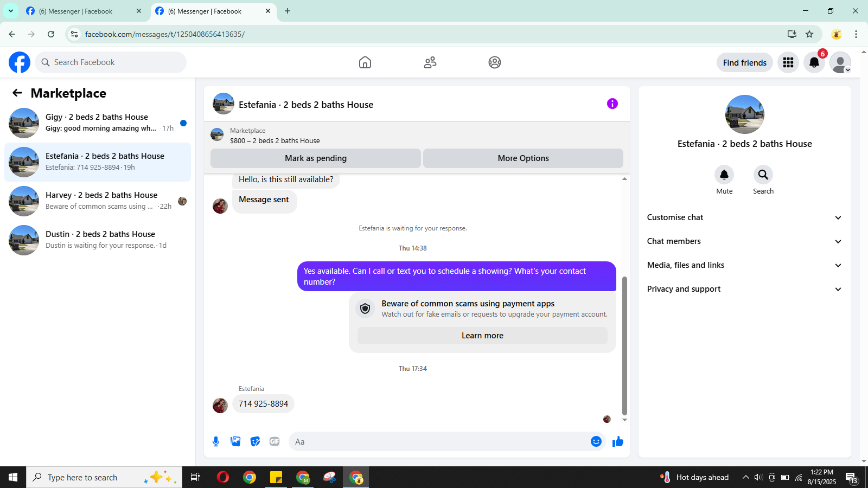Click Estefania's avatar beside the phone number
The width and height of the screenshot is (868, 488).
pos(220,406)
